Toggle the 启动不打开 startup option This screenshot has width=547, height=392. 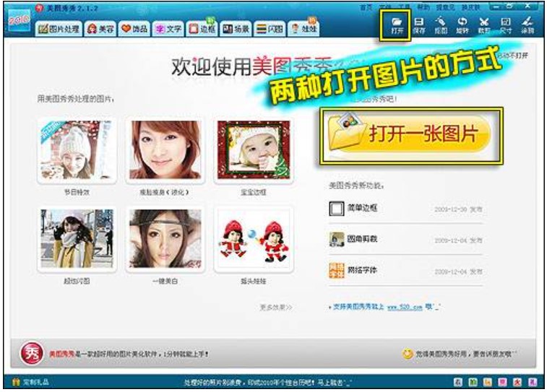513,56
